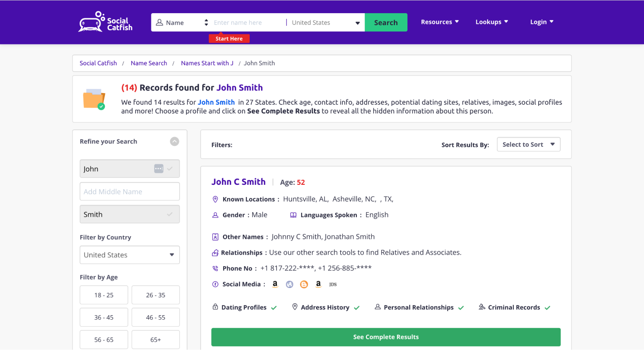Expand the Resources menu
The image size is (644, 350).
pyautogui.click(x=440, y=22)
